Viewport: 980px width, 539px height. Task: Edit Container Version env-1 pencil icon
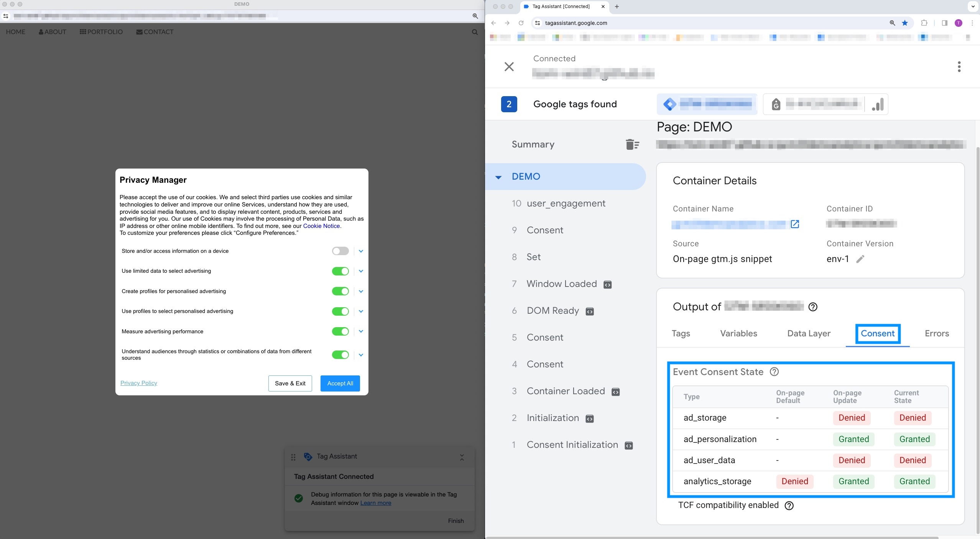click(860, 259)
